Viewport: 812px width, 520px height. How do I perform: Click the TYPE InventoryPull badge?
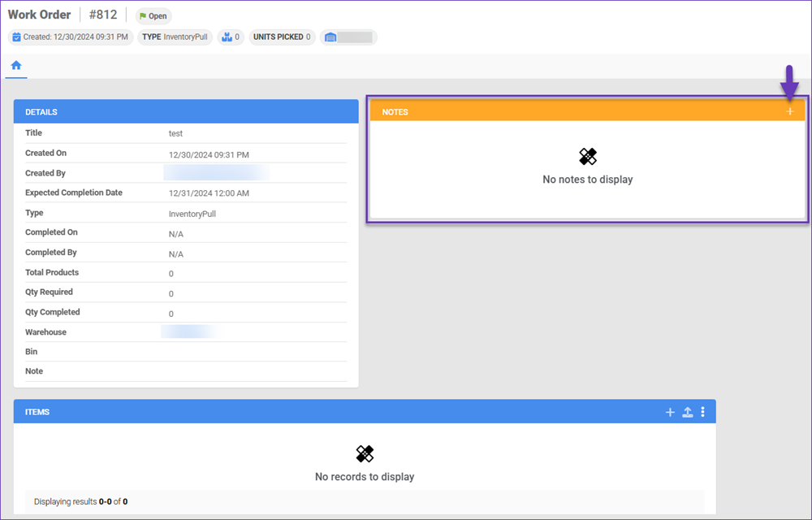175,37
